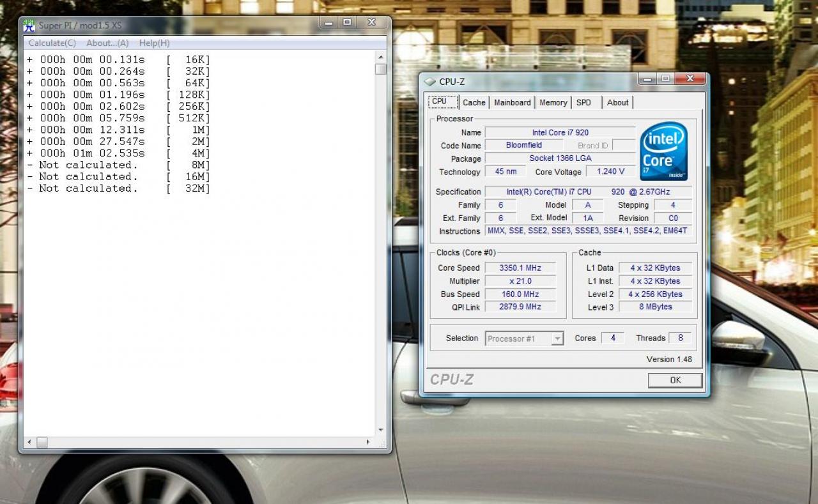Expand the Processor #1 selection dropdown
This screenshot has width=818, height=504.
pyautogui.click(x=557, y=339)
